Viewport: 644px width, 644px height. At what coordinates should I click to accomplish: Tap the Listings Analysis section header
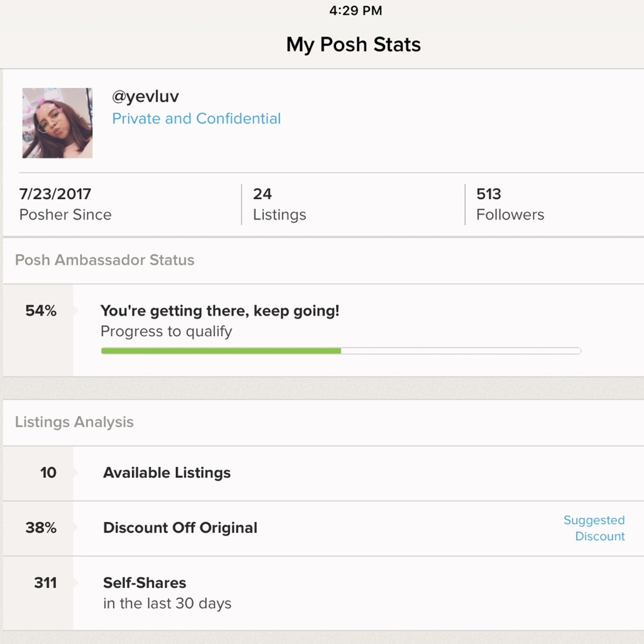tap(74, 422)
